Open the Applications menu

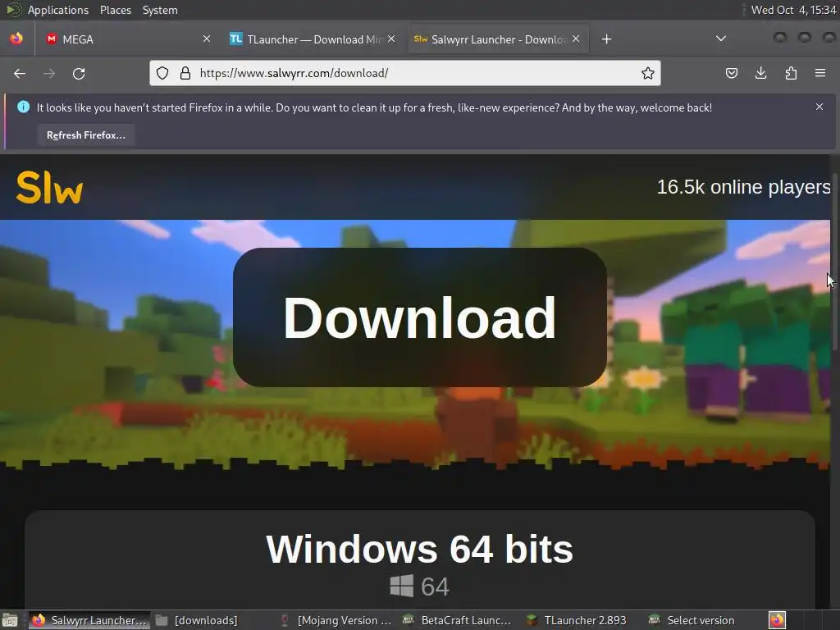coord(58,10)
